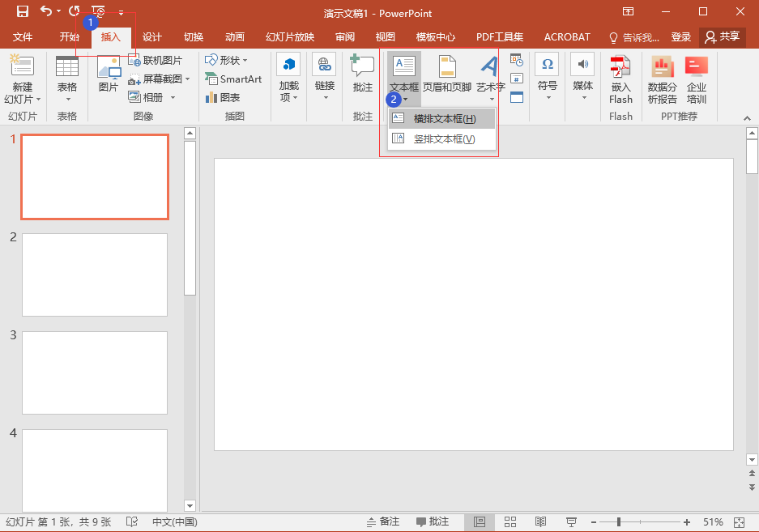Screen dimensions: 759x532
Task: Switch to the Transitions (切换) tab
Action: click(x=194, y=36)
